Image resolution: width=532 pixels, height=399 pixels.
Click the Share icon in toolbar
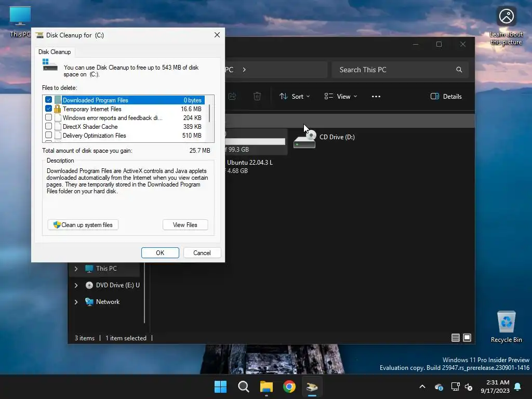[x=232, y=96]
